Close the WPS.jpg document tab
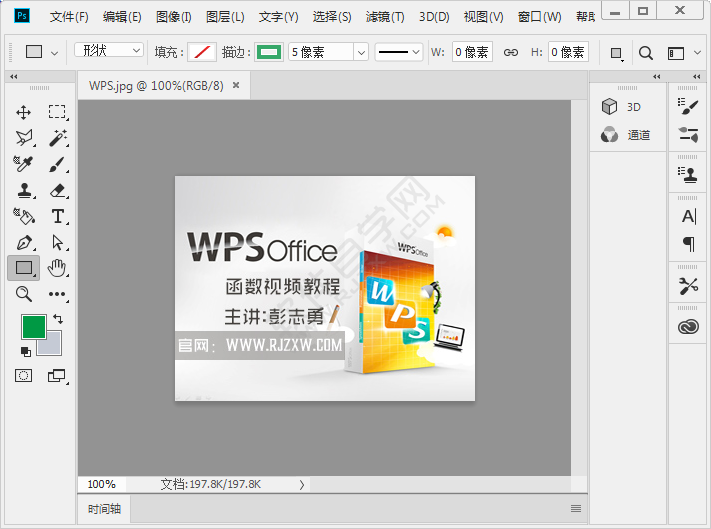The height and width of the screenshot is (529, 711). click(x=236, y=85)
